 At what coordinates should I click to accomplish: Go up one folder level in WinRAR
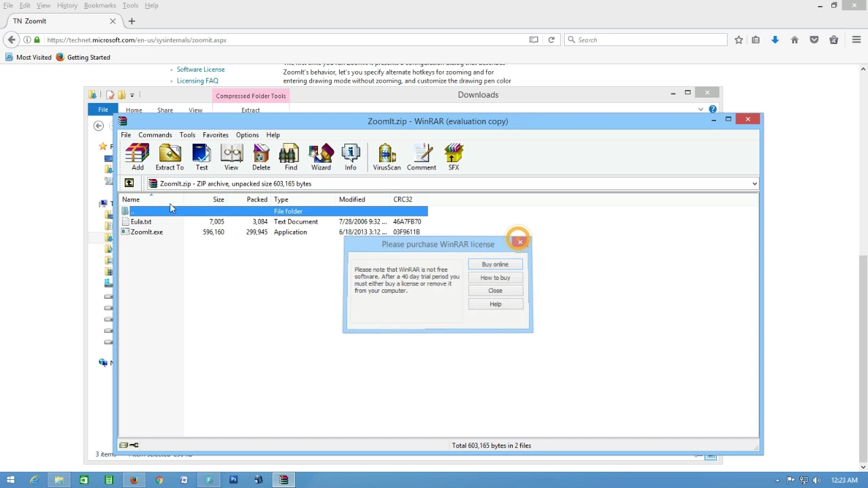(x=129, y=183)
